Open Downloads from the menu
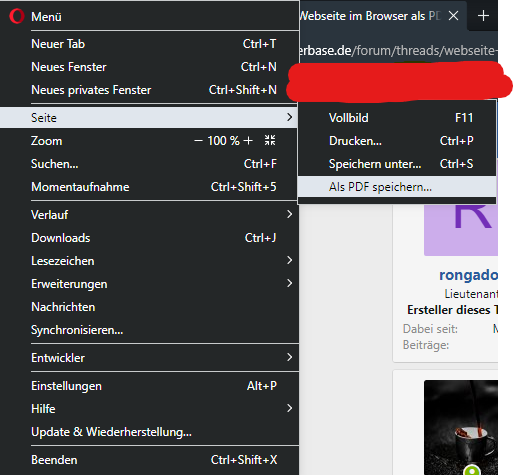 pos(149,238)
